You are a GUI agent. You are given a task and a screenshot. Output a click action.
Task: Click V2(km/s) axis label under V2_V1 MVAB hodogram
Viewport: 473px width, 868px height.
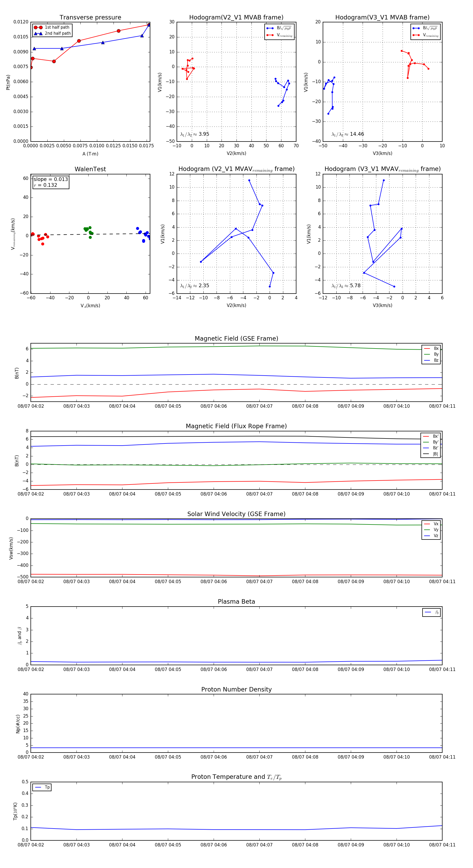point(236,153)
